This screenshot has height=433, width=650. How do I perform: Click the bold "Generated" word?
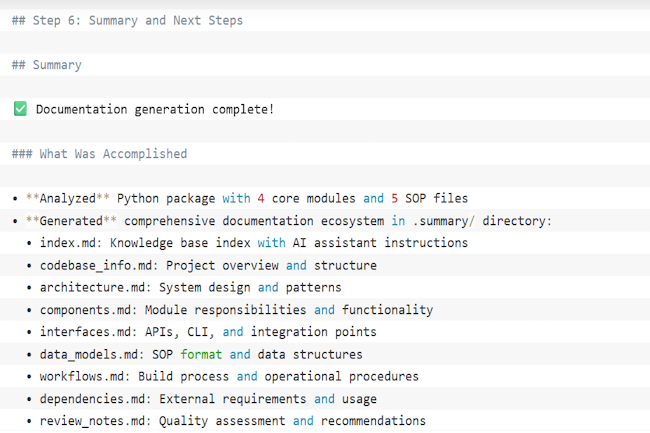(x=71, y=220)
